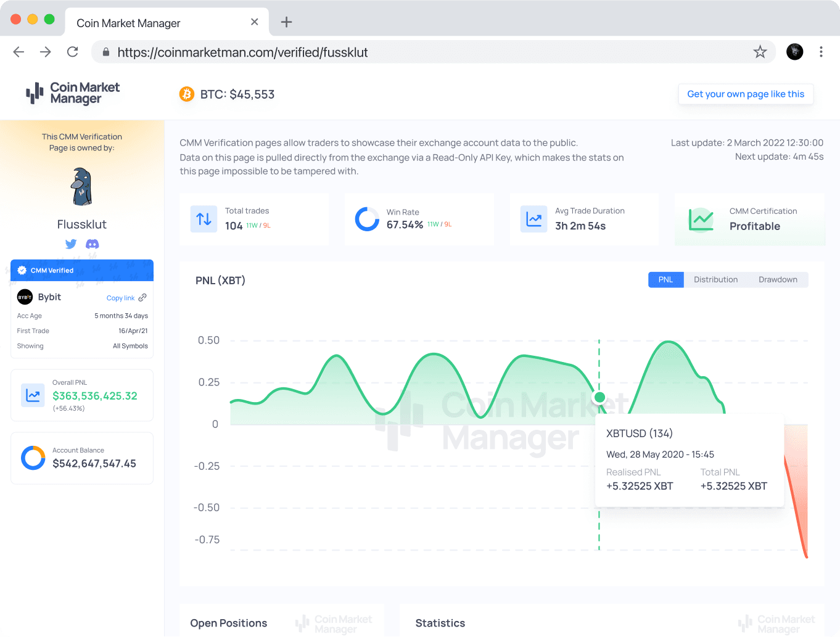Close the Coin Market Manager tab
Image resolution: width=840 pixels, height=637 pixels.
254,22
